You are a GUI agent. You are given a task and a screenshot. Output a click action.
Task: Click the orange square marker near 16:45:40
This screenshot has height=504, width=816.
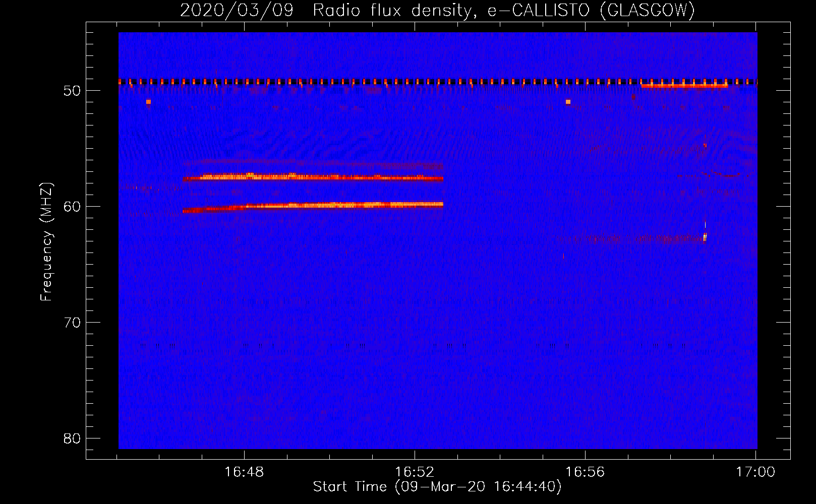[148, 102]
